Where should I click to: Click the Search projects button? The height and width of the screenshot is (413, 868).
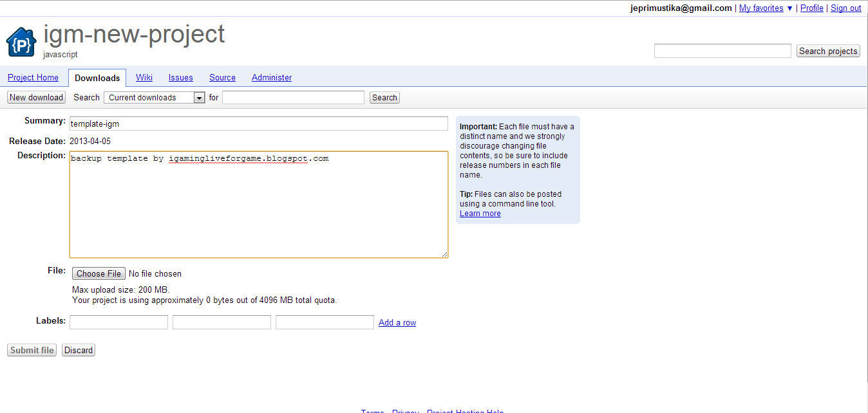pyautogui.click(x=828, y=51)
